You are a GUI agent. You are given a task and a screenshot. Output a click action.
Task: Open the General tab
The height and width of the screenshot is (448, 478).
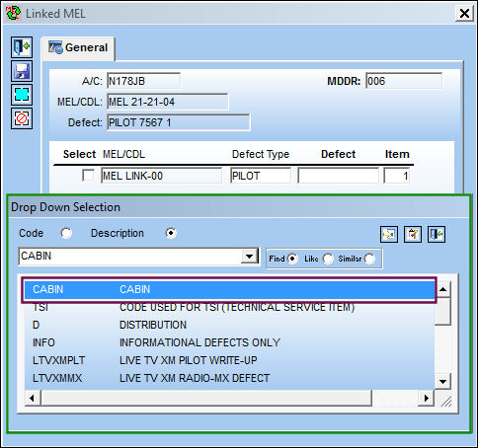[x=78, y=48]
